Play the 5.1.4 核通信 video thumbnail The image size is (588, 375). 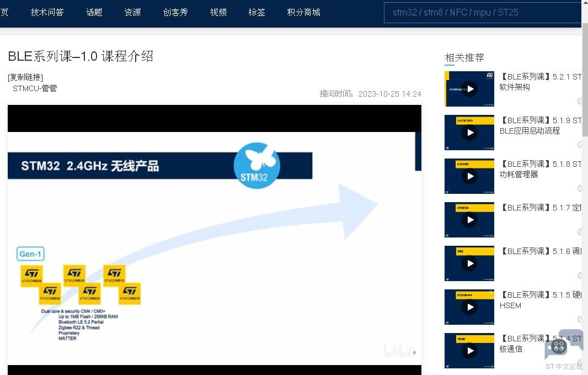coord(469,351)
